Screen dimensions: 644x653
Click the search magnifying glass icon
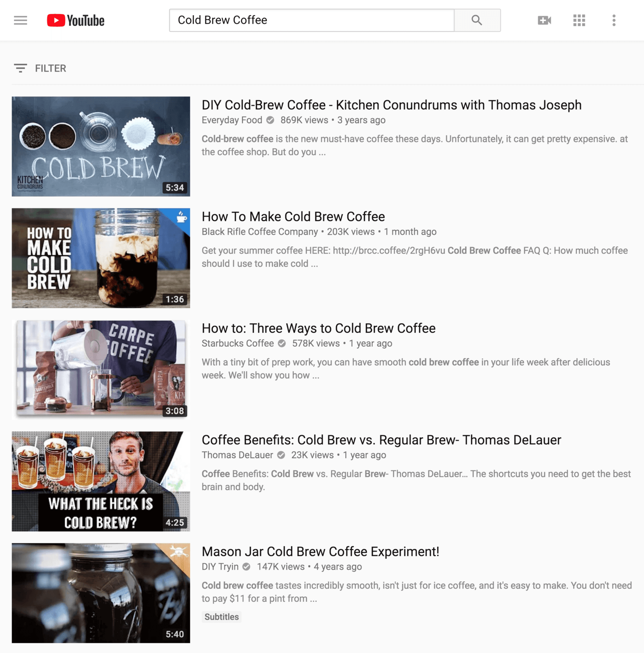tap(477, 20)
